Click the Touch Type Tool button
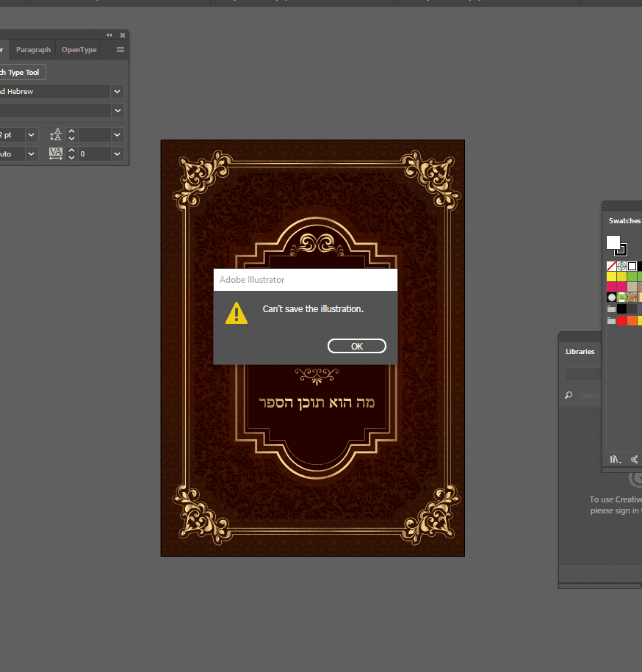 click(x=21, y=73)
